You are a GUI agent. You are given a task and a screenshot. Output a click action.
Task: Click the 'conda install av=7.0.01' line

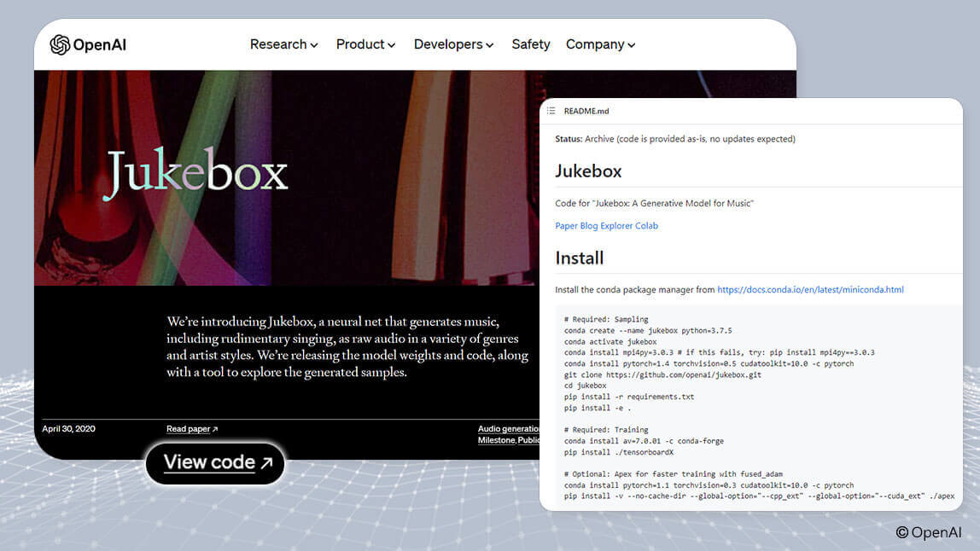[x=644, y=441]
